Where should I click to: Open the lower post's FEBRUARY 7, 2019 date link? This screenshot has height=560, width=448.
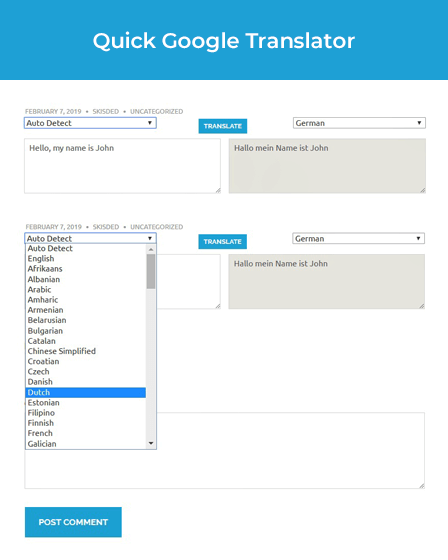[x=54, y=227]
